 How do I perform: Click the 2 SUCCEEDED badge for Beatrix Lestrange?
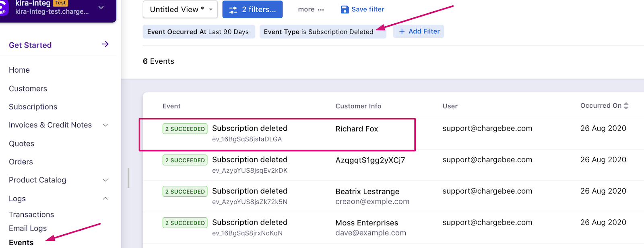pos(185,192)
